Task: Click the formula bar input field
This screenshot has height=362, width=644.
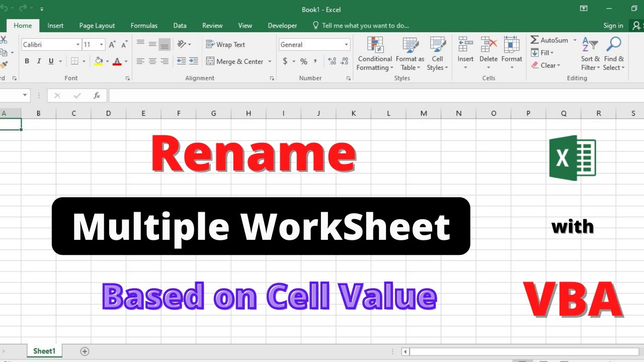Action: point(375,96)
